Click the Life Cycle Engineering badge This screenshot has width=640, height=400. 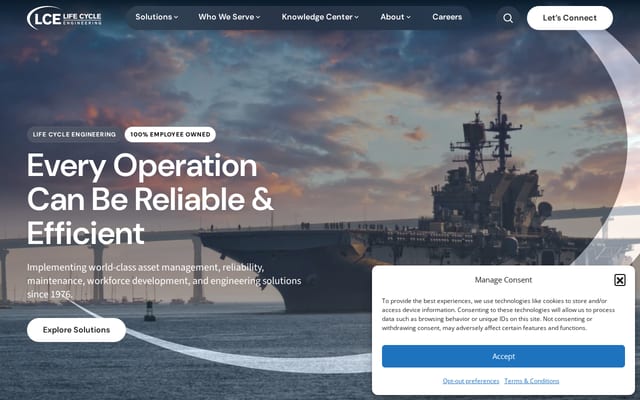coord(74,134)
